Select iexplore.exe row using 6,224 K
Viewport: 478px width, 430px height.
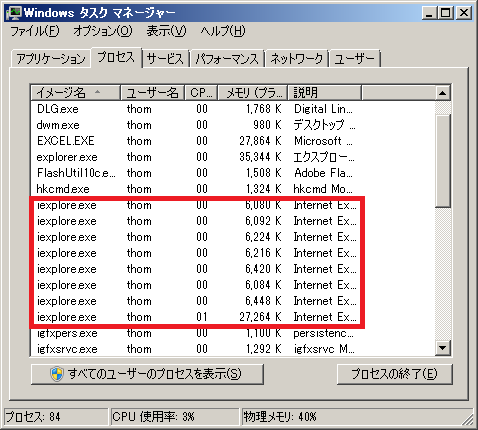point(233,237)
